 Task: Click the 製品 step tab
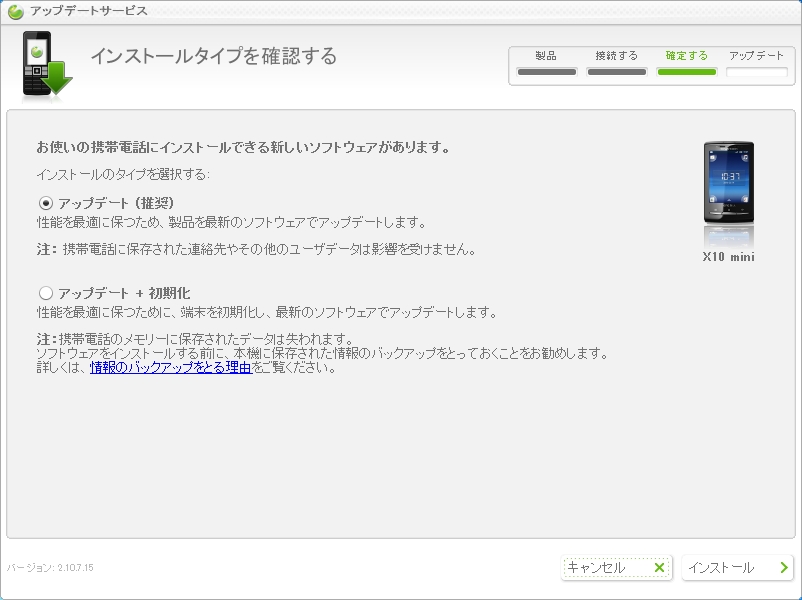coord(546,56)
